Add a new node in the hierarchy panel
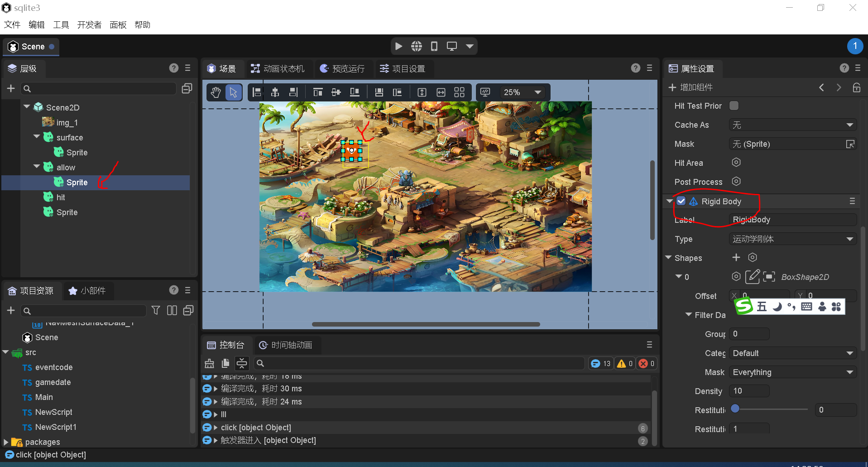Image resolution: width=868 pixels, height=467 pixels. pos(11,89)
